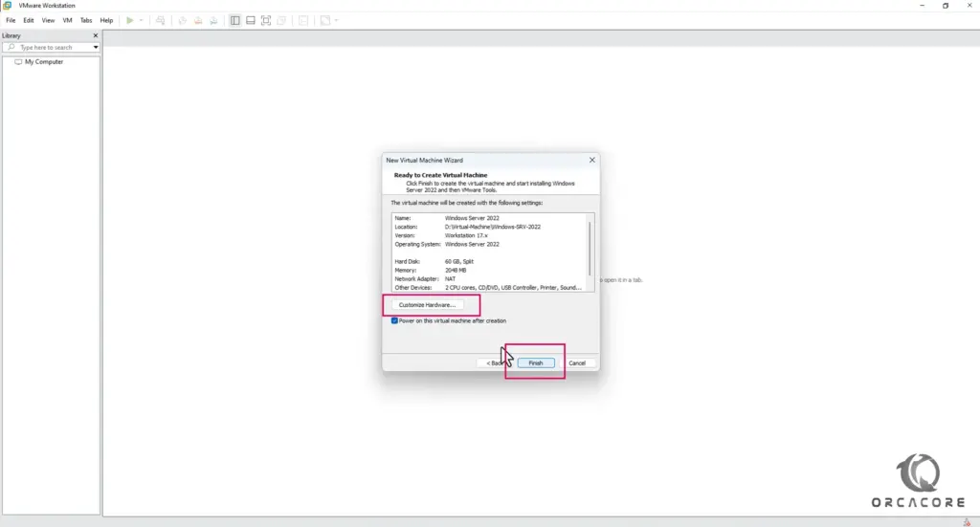Click the Send Ctrl+Alt+Del toolbar icon

click(161, 21)
